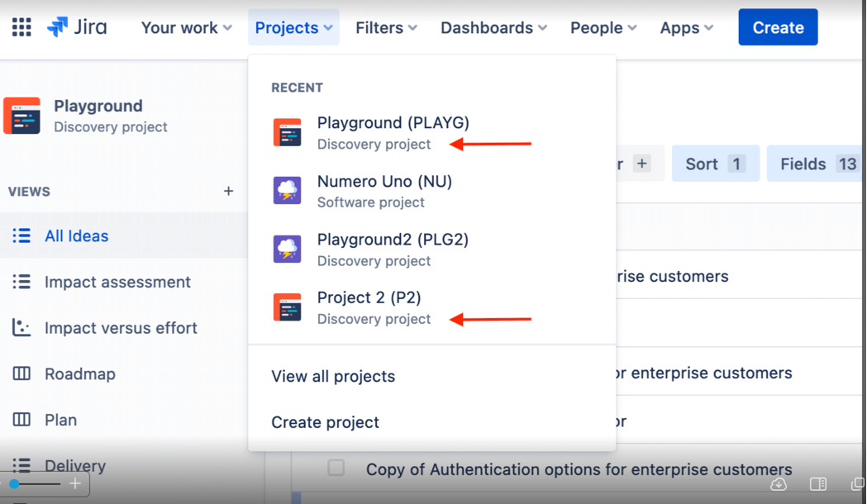Click the blue Create button
867x504 pixels.
click(x=777, y=26)
